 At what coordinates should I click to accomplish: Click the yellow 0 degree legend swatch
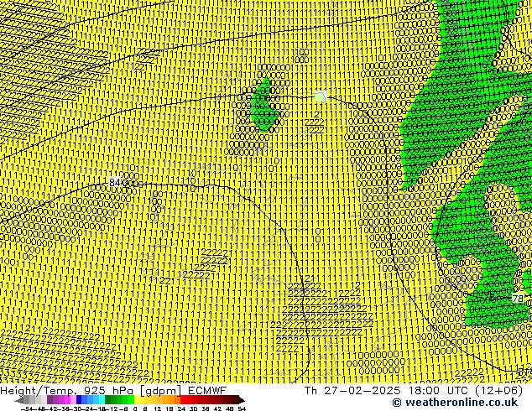137,399
